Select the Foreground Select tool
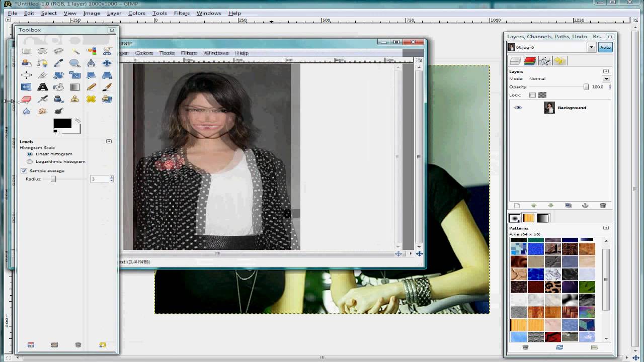The width and height of the screenshot is (644, 362). (27, 63)
